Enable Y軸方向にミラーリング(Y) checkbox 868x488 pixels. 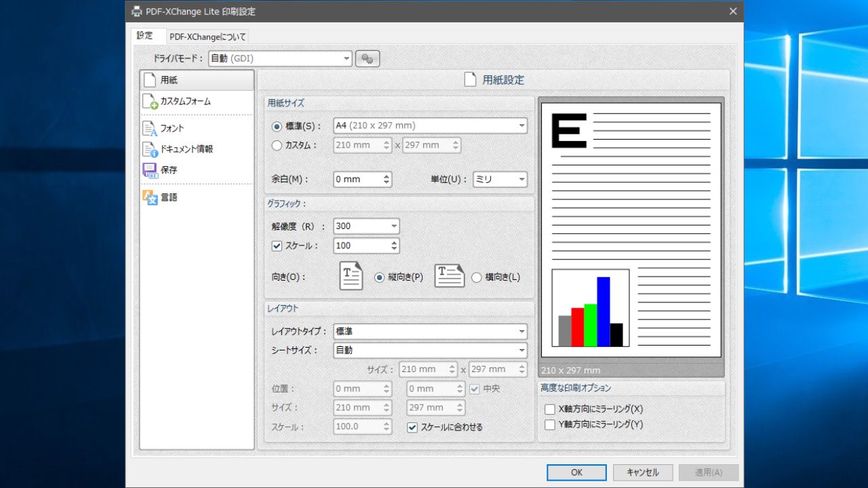coord(550,425)
